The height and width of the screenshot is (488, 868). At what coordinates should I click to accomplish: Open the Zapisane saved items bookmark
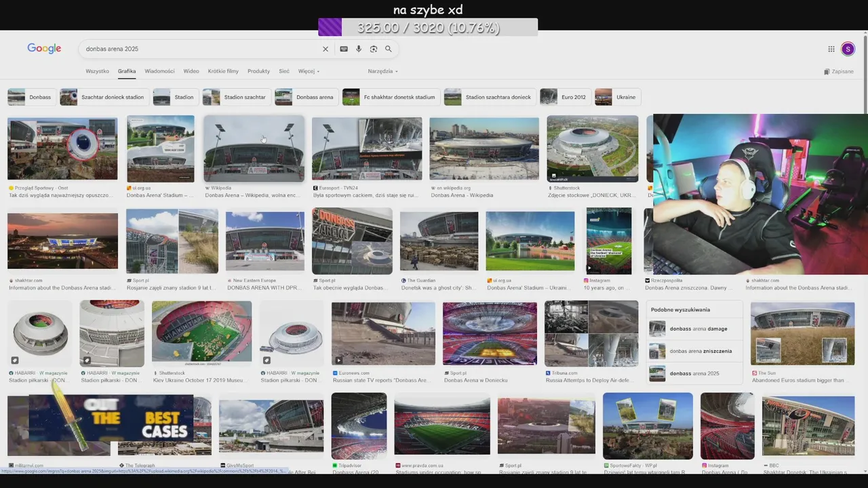839,71
